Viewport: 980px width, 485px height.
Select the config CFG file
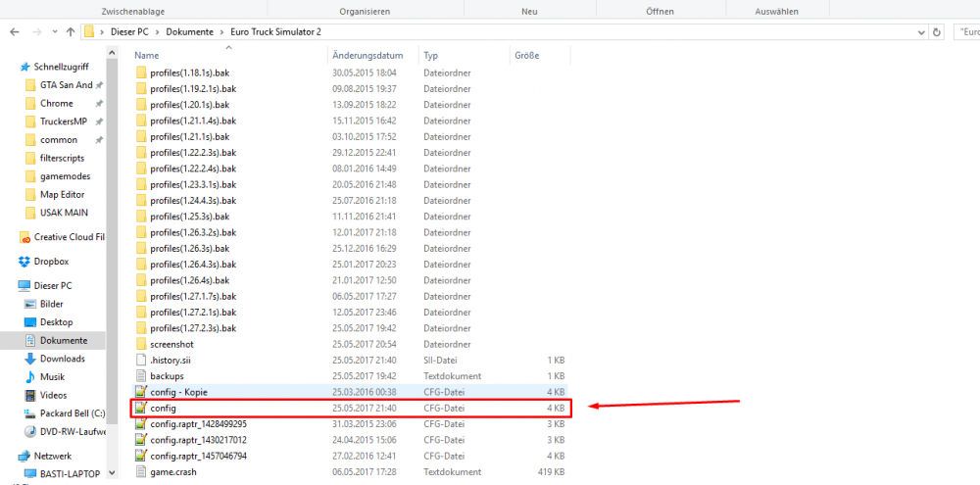point(163,408)
